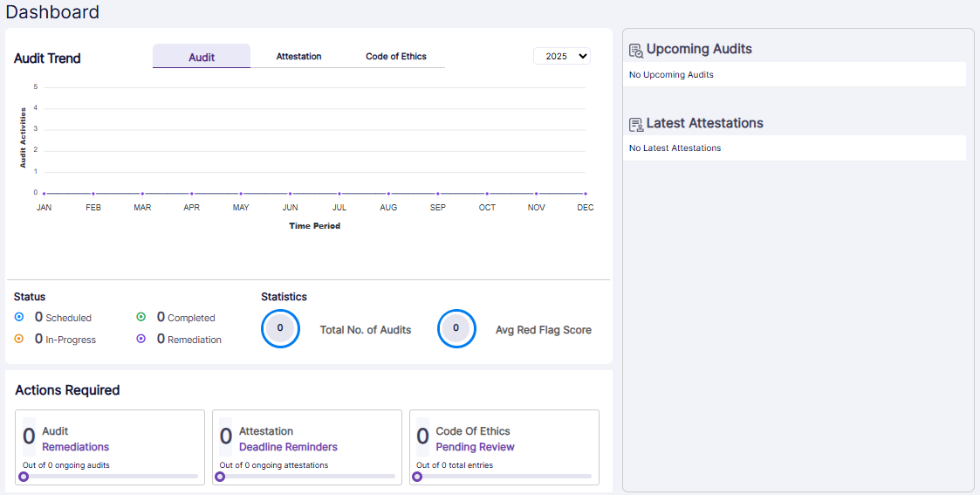
Task: Click the Attestation card zero count
Action: point(226,437)
